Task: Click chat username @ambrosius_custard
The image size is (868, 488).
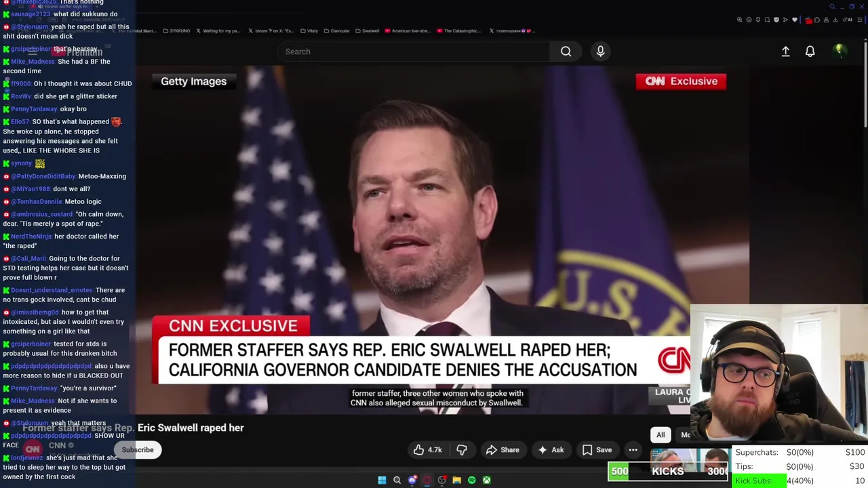Action: 41,214
